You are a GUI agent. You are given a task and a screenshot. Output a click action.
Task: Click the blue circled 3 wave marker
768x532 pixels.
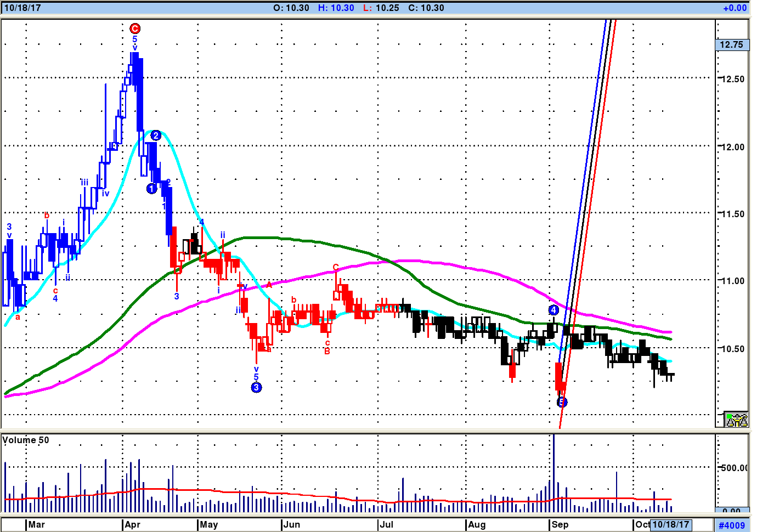pos(256,388)
